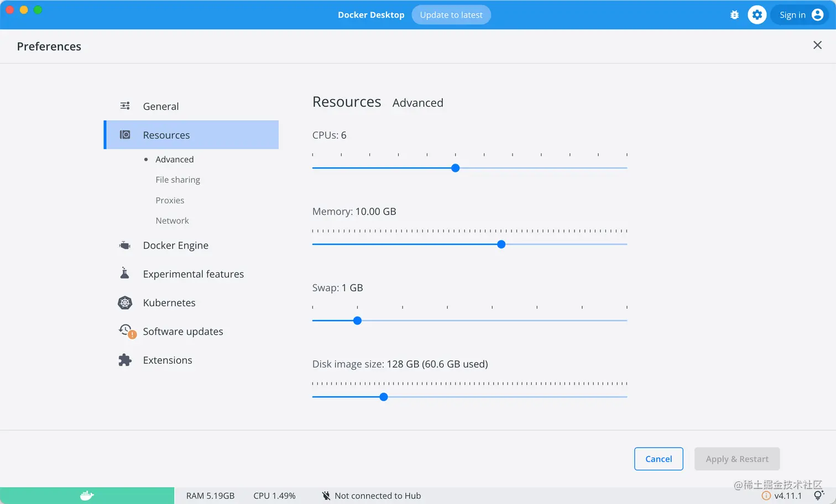Image resolution: width=836 pixels, height=504 pixels.
Task: Click the 'CPUs: 6' label
Action: tap(330, 135)
